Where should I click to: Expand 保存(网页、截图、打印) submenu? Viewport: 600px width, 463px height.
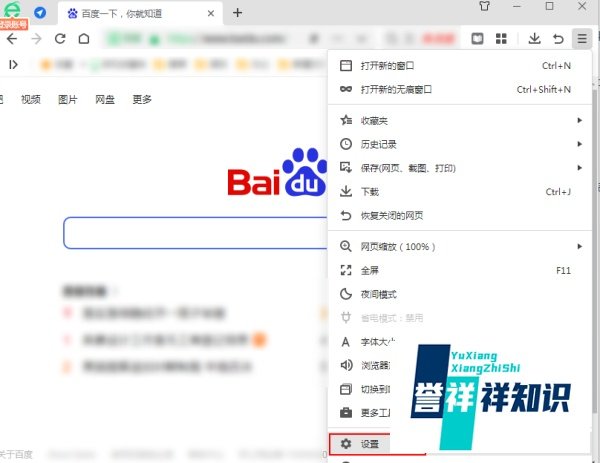(x=460, y=168)
